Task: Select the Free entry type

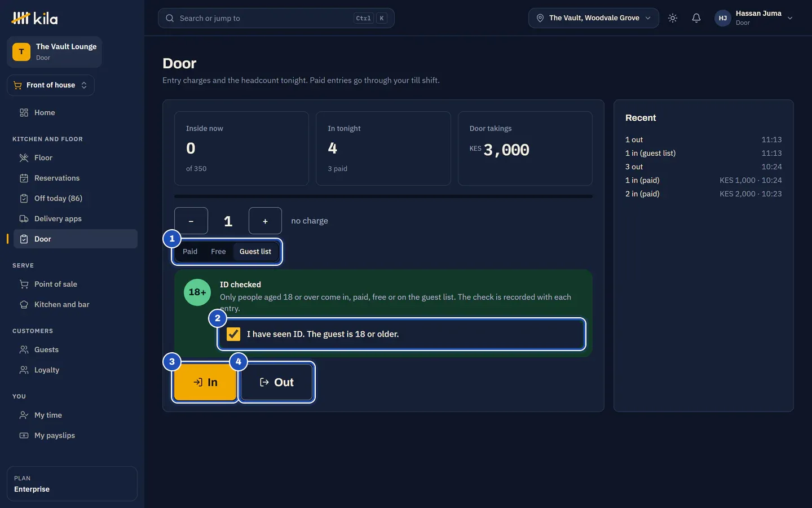Action: click(x=218, y=252)
